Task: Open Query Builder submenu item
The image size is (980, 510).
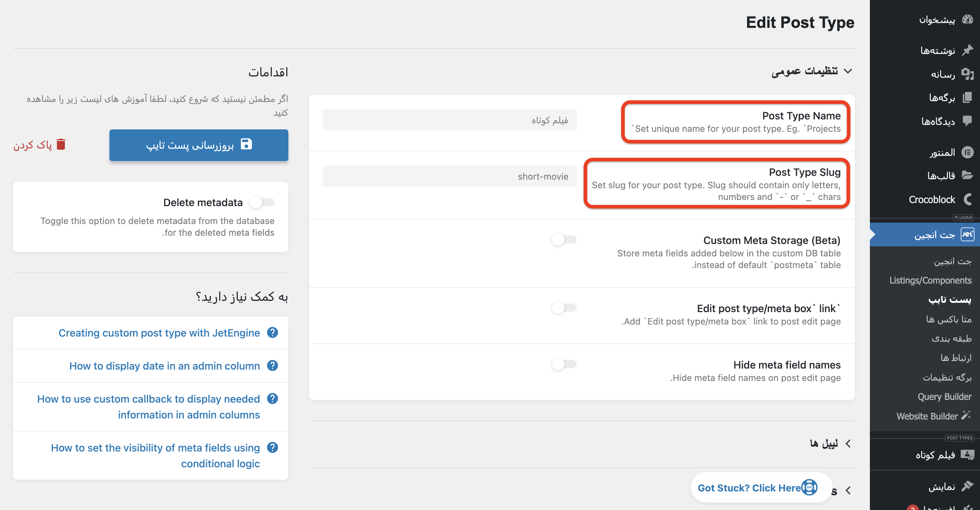Action: pos(944,396)
